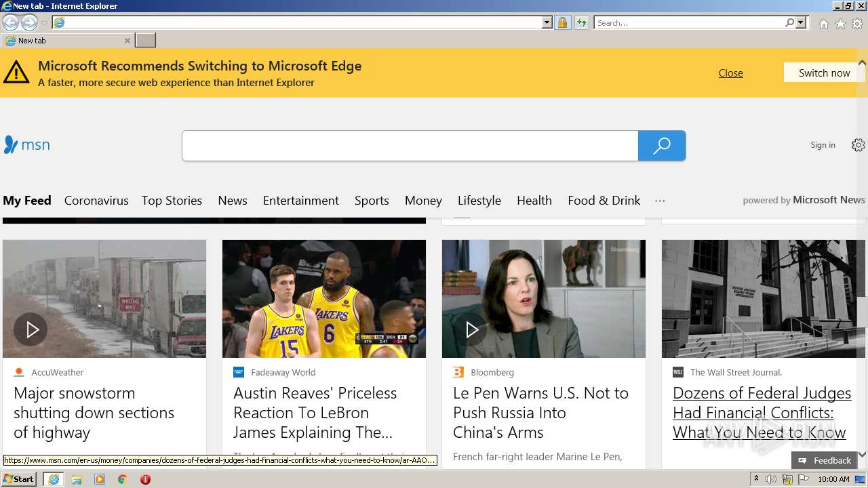
Task: Click the Internet Explorer taskbar icon
Action: [54, 479]
